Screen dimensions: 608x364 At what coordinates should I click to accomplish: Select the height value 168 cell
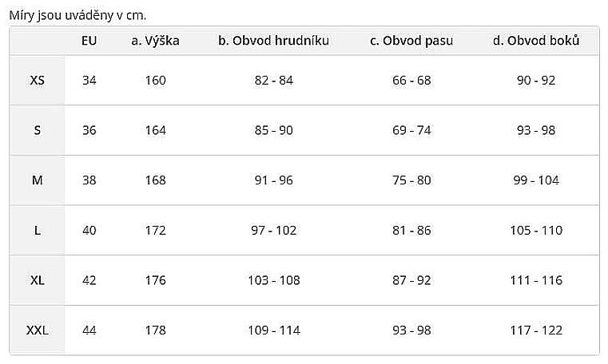click(155, 180)
